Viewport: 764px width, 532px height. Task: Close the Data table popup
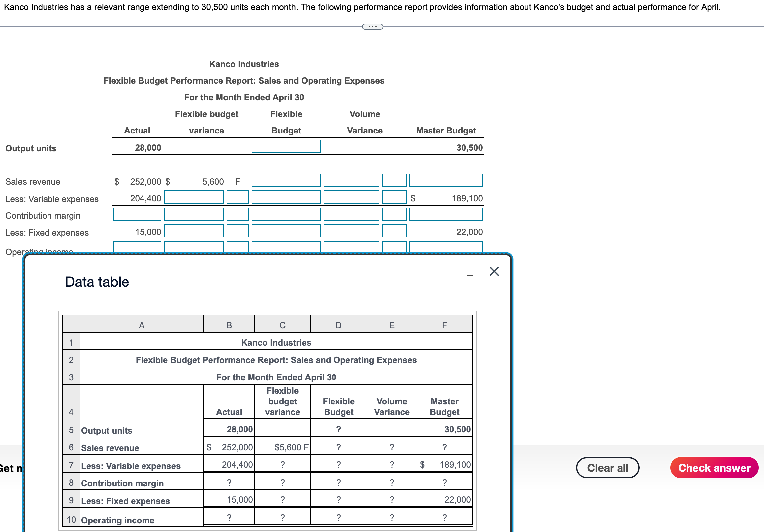(494, 272)
